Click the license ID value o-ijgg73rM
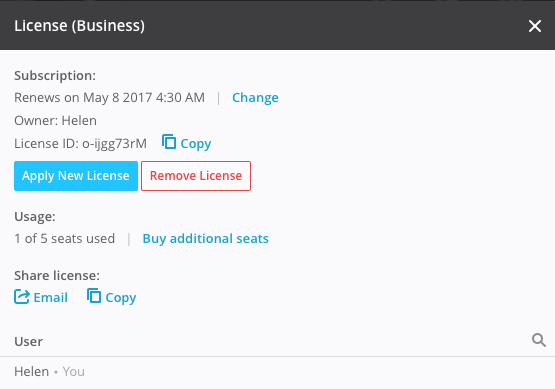Viewport: 555px width, 389px height. [x=114, y=144]
